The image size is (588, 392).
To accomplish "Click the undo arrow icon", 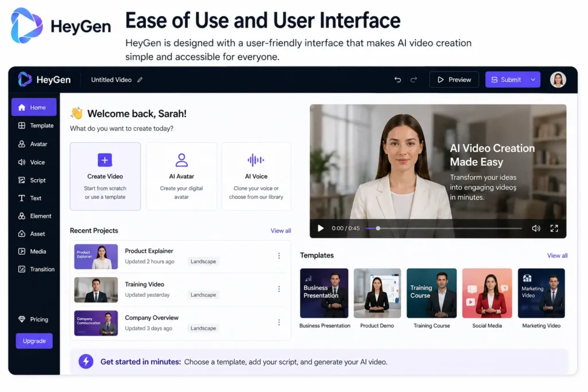I will click(x=397, y=79).
